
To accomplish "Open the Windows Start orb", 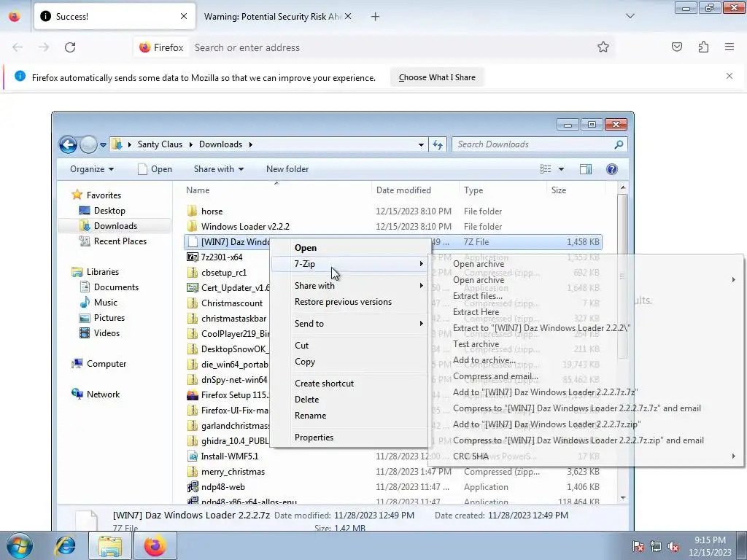I will 19,545.
